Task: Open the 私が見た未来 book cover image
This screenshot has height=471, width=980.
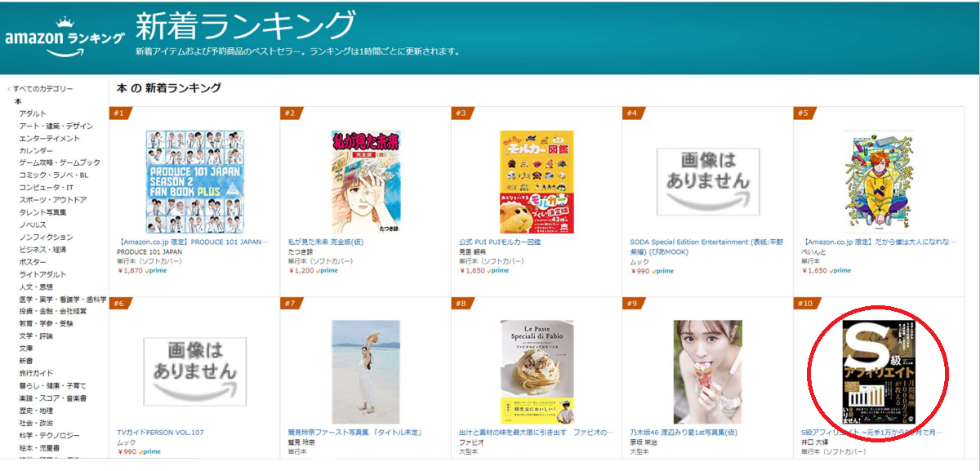Action: pos(366,182)
